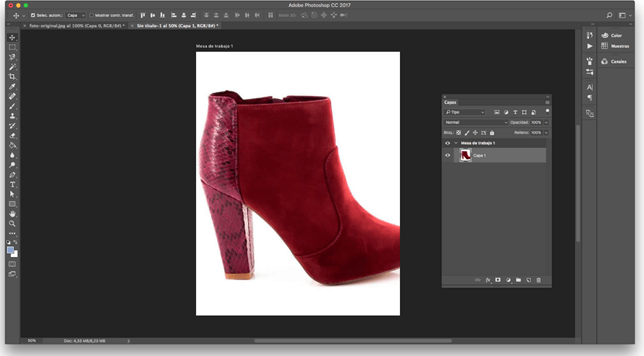This screenshot has height=356, width=644.
Task: Click the foreground color swatch
Action: 10,250
